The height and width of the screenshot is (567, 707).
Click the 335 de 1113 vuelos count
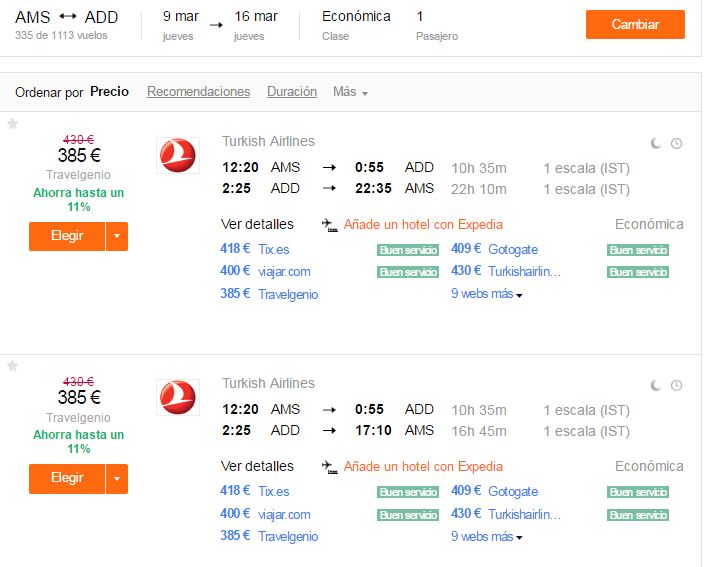click(61, 35)
